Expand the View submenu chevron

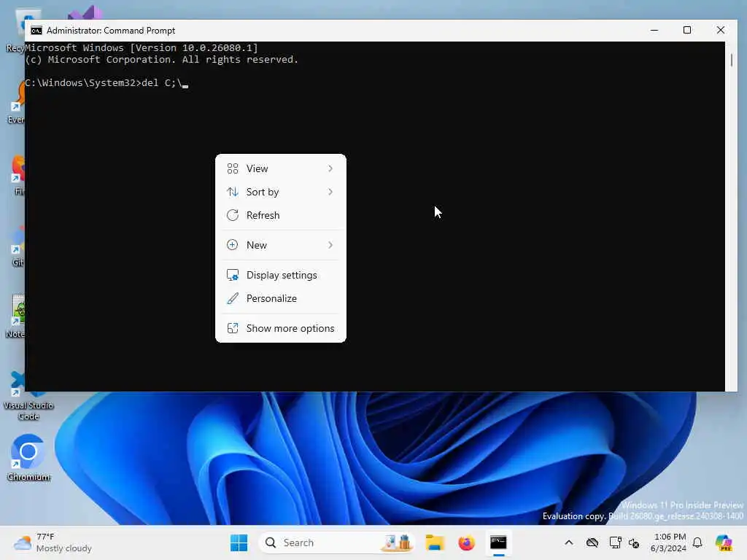click(330, 168)
